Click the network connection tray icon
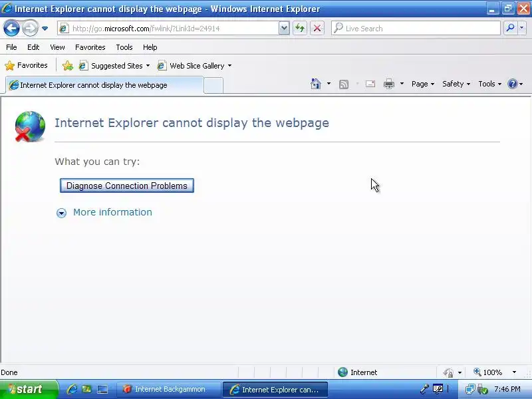 point(470,389)
